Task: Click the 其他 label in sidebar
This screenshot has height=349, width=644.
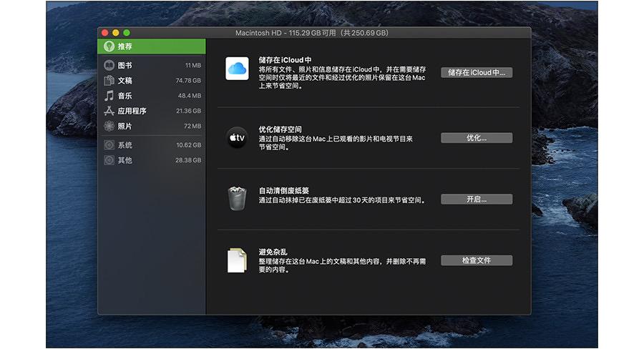Action: pos(125,160)
